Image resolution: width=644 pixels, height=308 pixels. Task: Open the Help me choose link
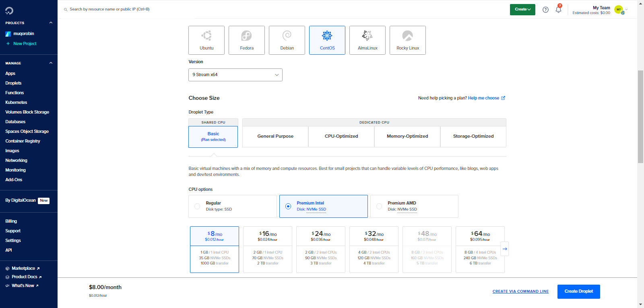(483, 98)
